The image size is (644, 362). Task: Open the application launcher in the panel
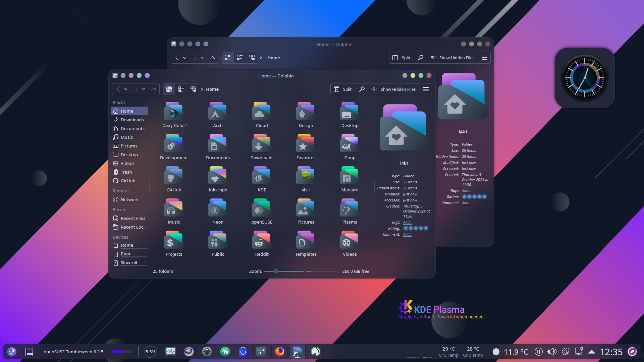coord(12,352)
